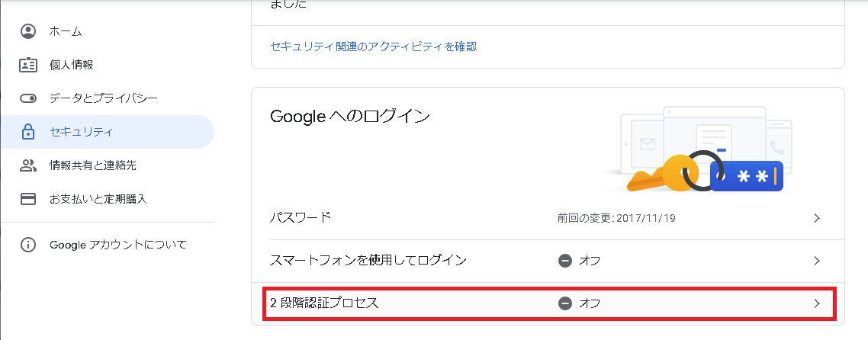868x340 pixels.
Task: Click the Data and Privacy toggle icon
Action: (x=27, y=98)
